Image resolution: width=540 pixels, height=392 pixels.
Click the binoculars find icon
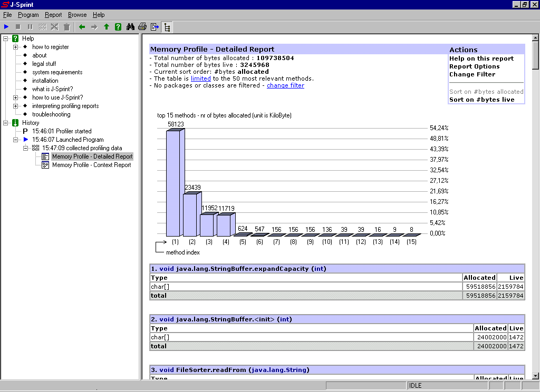pos(131,27)
